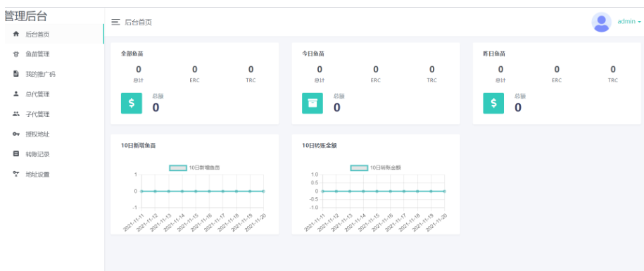
Task: Click the 管理后台 site title
Action: (x=26, y=16)
